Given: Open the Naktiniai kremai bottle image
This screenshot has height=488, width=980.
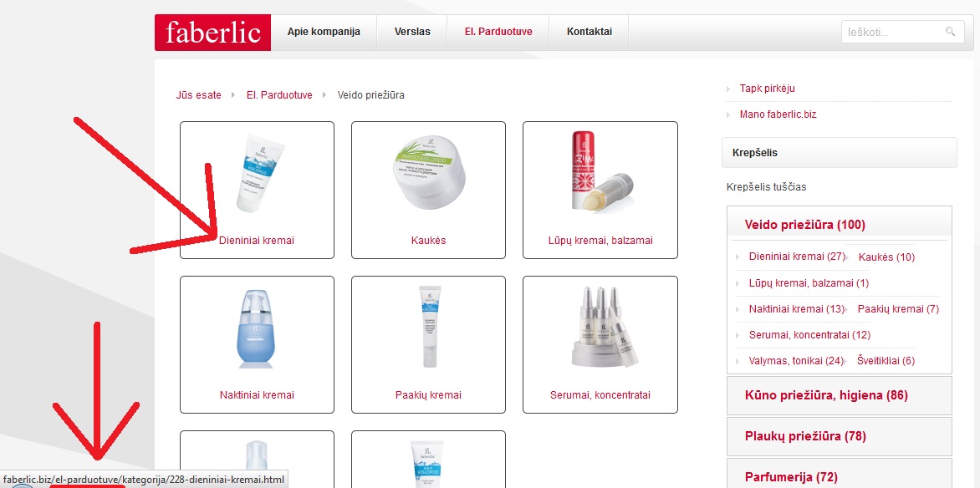Looking at the screenshot, I should 256,328.
